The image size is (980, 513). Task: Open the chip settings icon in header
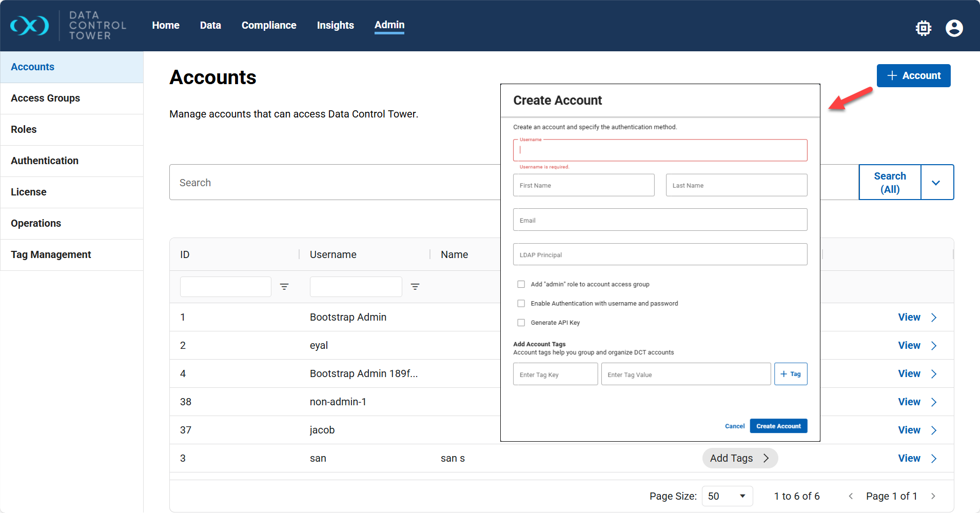(x=923, y=28)
